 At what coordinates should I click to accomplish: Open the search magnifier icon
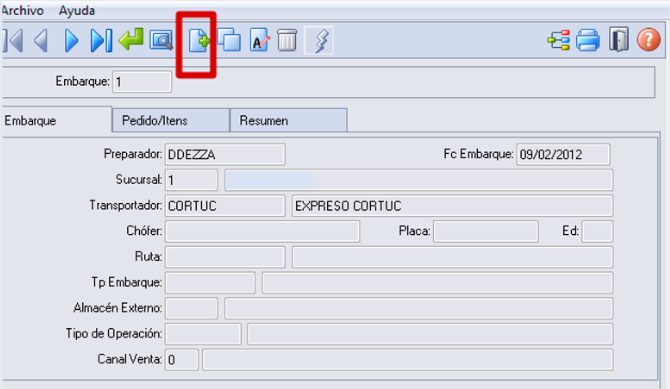click(x=161, y=41)
